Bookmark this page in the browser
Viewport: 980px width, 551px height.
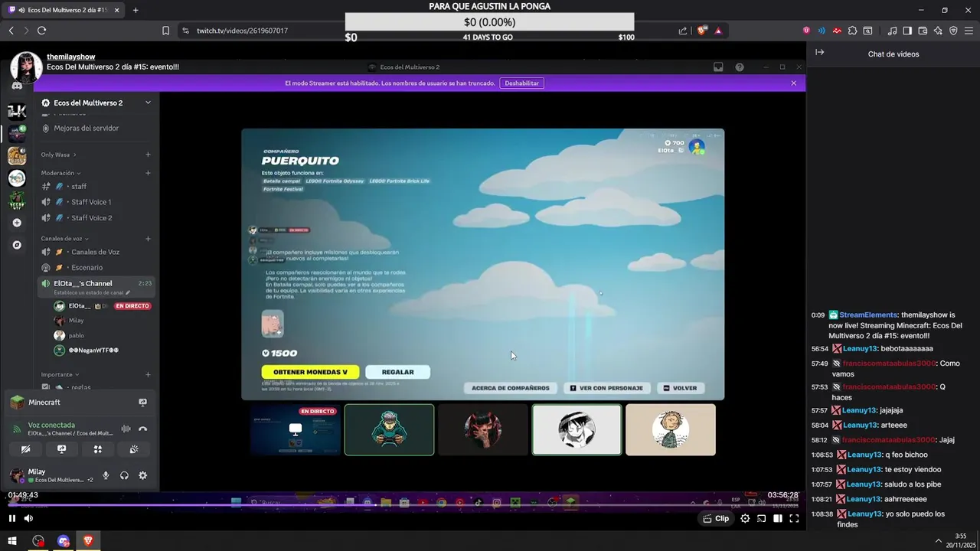tap(165, 31)
